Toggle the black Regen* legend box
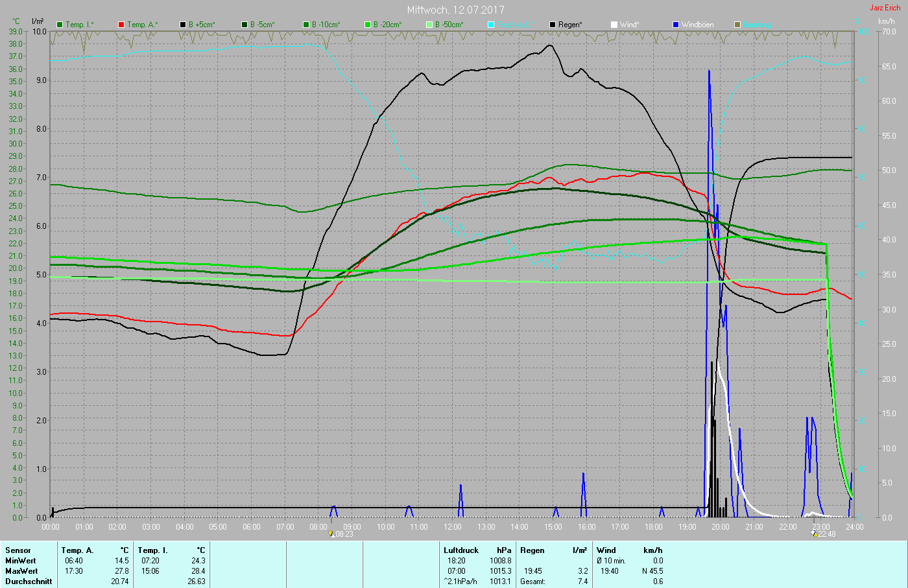Viewport: 908px width, 588px height. tap(553, 25)
